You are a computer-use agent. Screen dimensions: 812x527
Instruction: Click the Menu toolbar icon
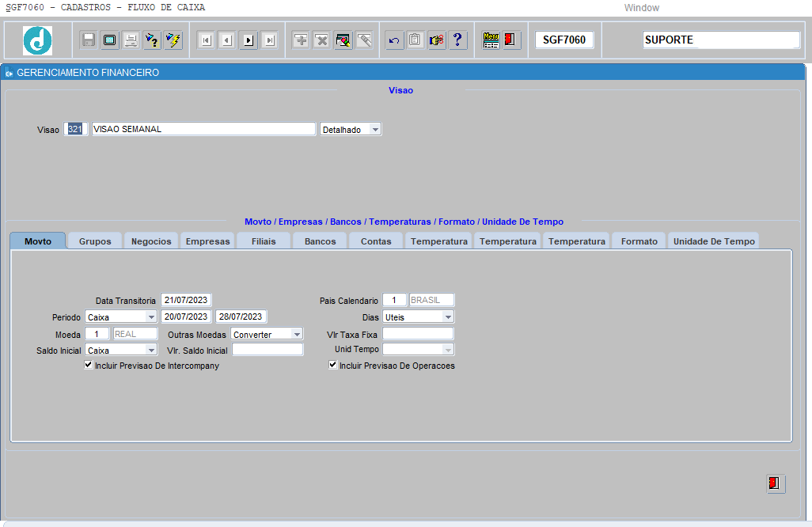(491, 40)
